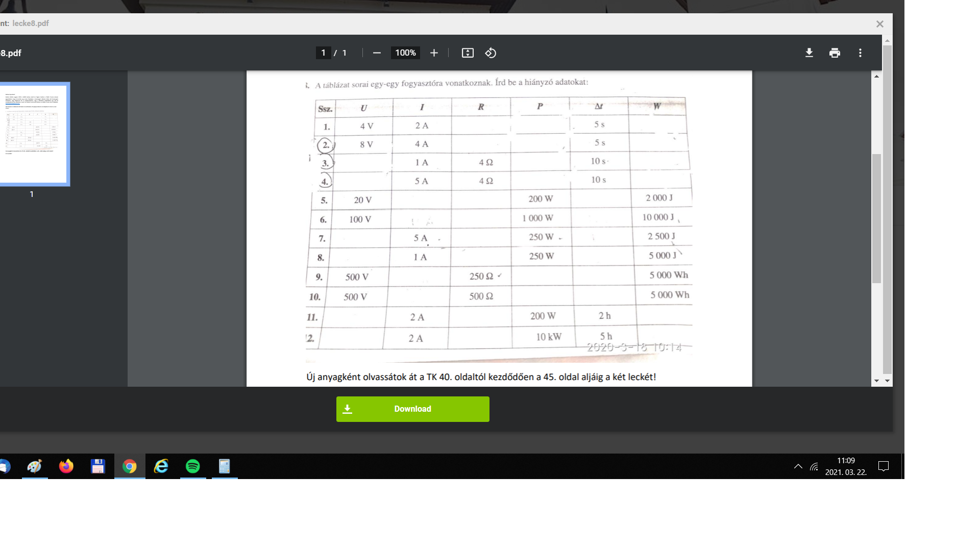The image size is (980, 551).
Task: Select page 1 thumbnail in sidebar
Action: tap(34, 134)
